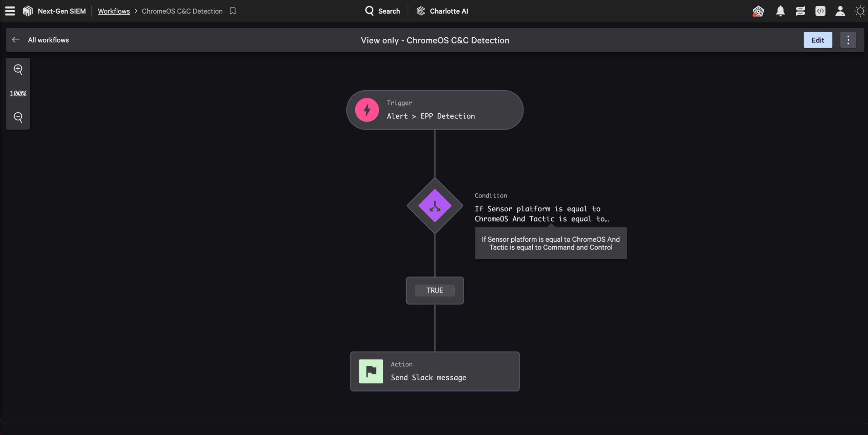Open the stacked messages icon in header
The image size is (868, 435).
(x=800, y=11)
